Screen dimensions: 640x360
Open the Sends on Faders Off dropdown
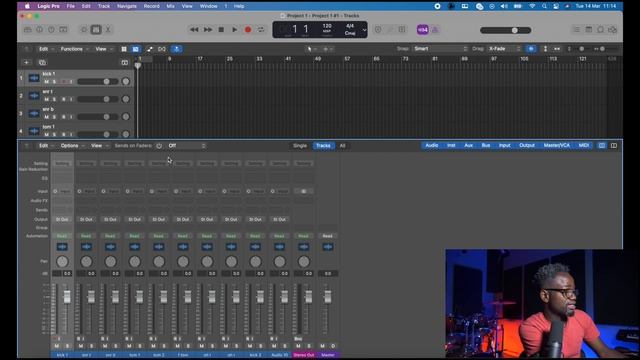(x=187, y=146)
